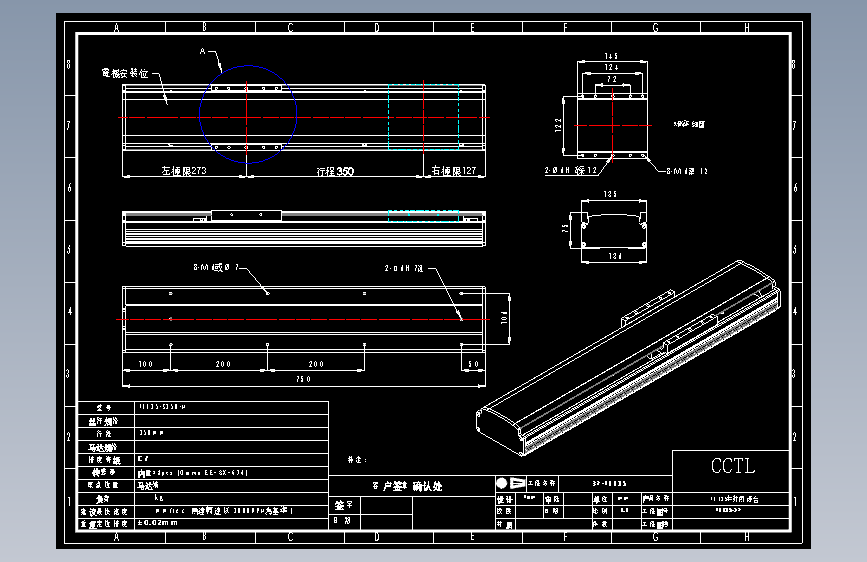Select the "行程350" stroke dimension label

point(335,171)
